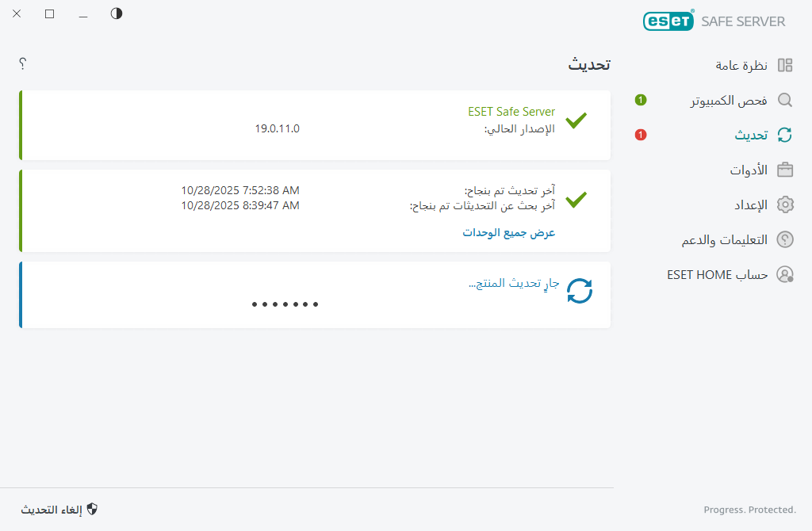
Task: Click the dotted update progress indicator
Action: pos(285,304)
